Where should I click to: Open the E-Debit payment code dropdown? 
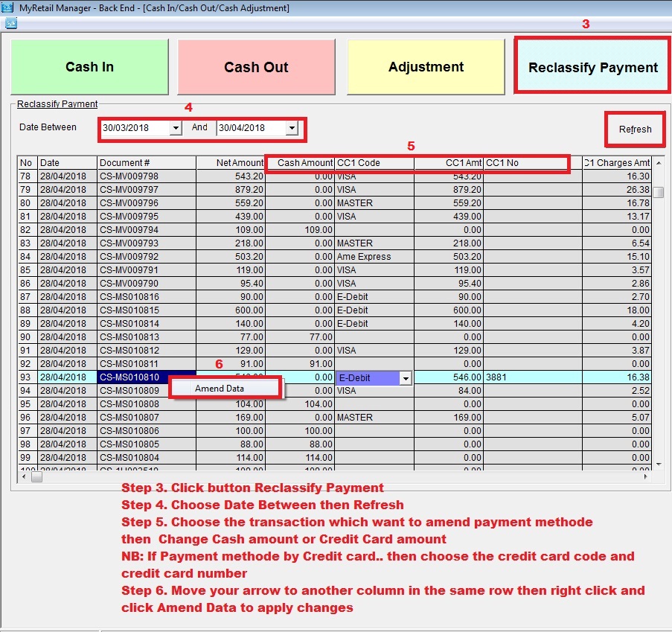pos(405,377)
